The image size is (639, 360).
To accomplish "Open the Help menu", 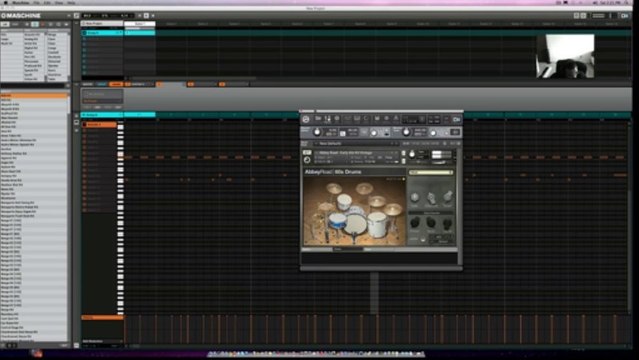I will [x=71, y=3].
